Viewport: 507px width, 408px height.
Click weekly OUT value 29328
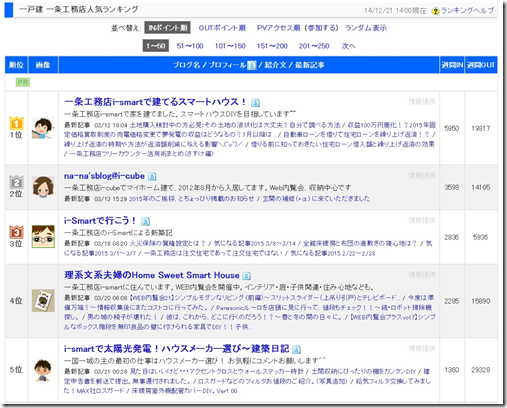point(481,370)
